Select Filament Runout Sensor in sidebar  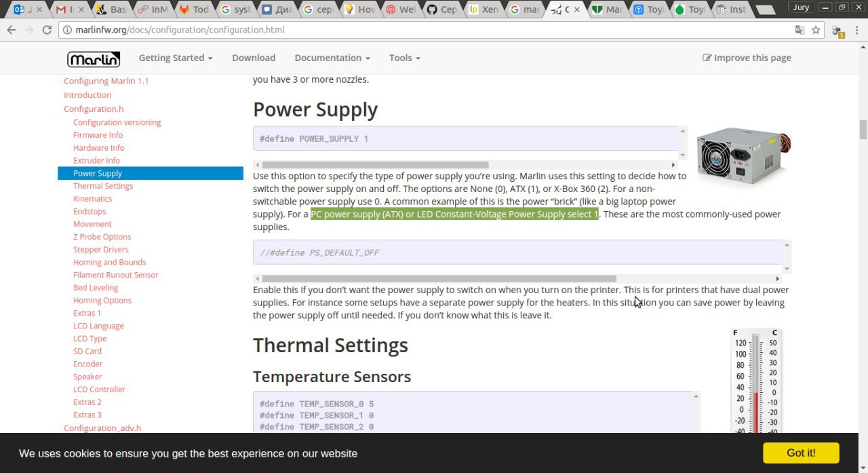(x=116, y=275)
